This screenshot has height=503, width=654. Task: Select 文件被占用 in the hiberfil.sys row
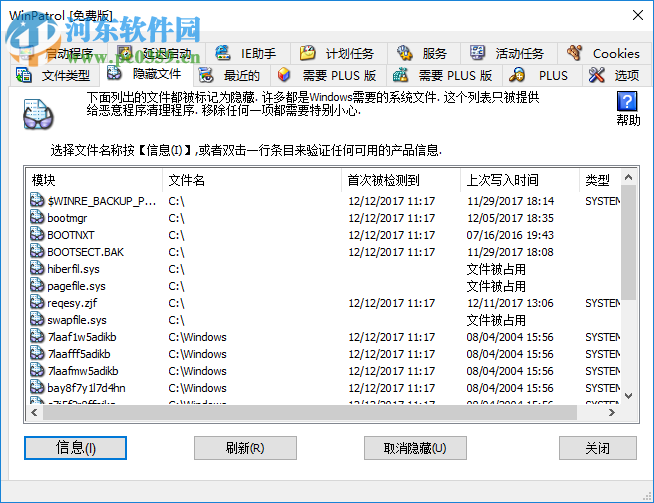[496, 269]
